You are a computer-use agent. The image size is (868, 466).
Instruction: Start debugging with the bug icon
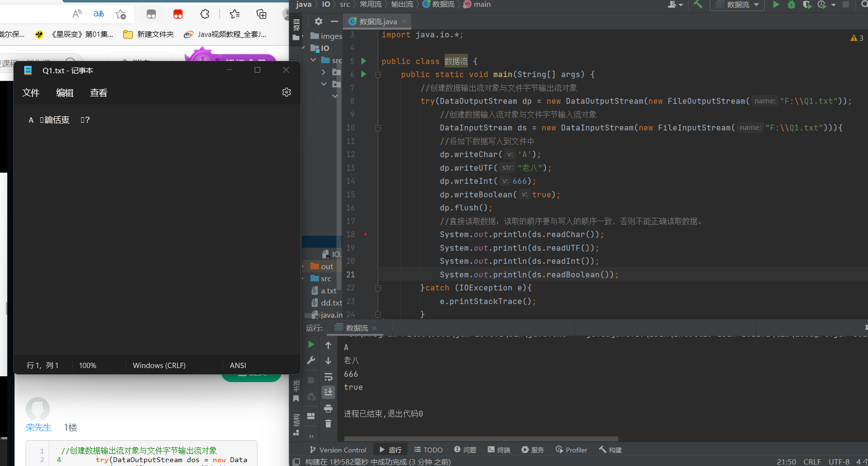(791, 4)
